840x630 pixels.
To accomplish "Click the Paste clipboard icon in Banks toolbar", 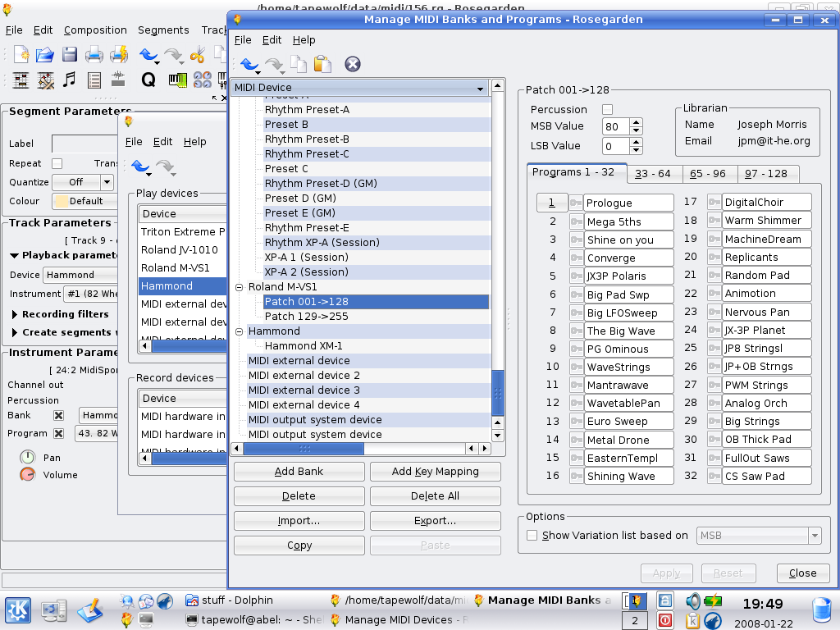I will tap(322, 64).
